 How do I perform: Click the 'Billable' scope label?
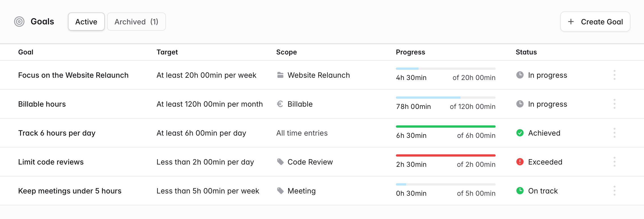[300, 104]
